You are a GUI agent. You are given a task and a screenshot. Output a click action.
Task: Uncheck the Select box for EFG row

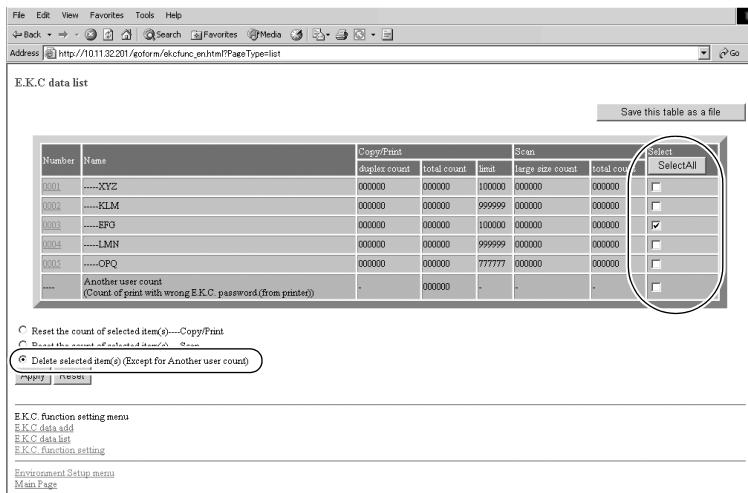(x=656, y=225)
